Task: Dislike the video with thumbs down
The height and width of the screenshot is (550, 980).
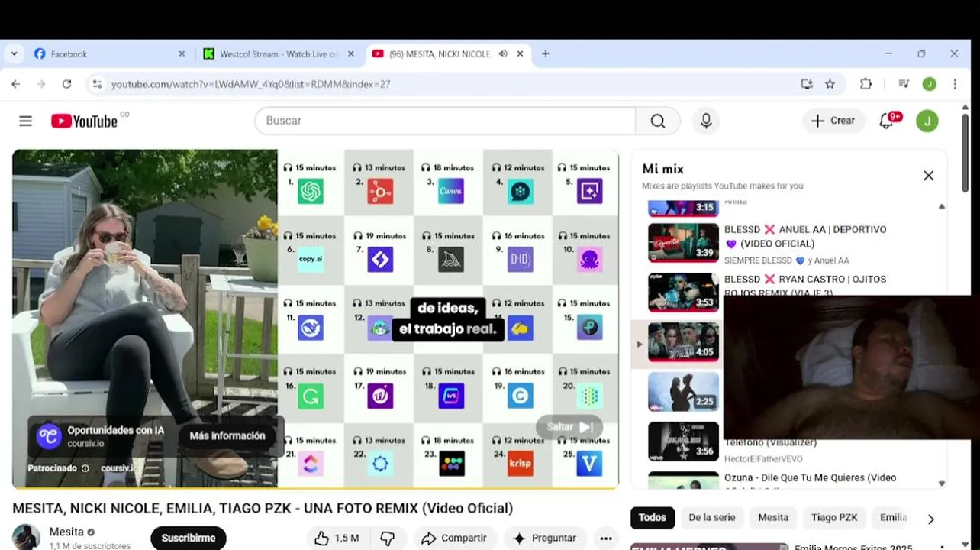Action: 388,538
